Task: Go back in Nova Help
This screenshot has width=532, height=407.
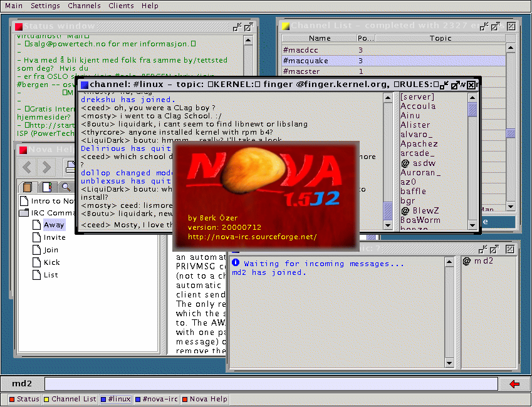Action: [x=27, y=167]
